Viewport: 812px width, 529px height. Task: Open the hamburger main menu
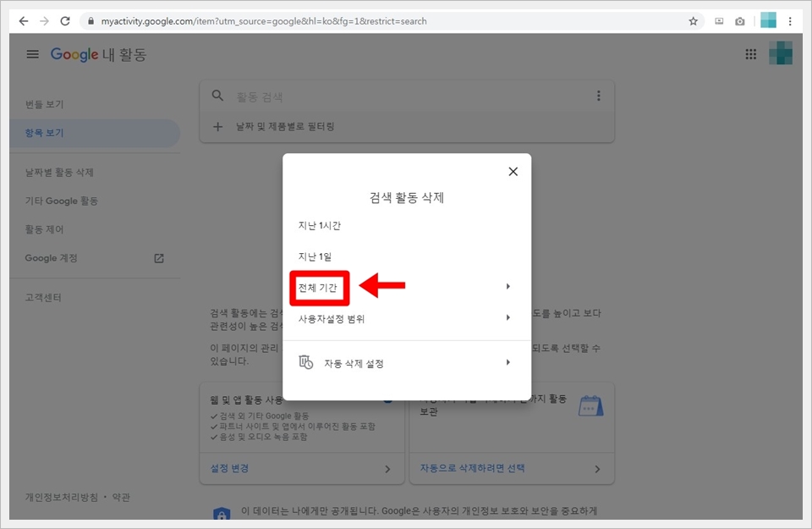(x=33, y=54)
